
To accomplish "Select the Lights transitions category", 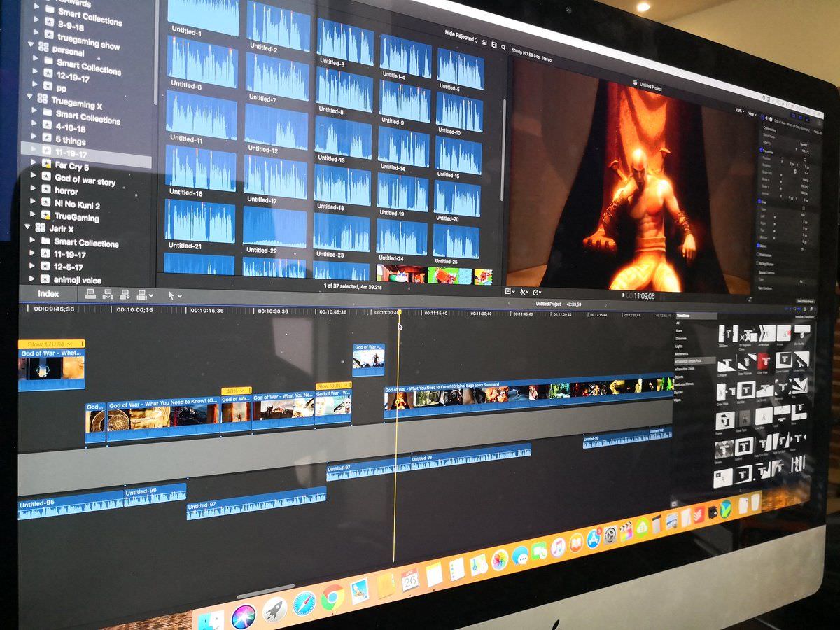I will tap(680, 346).
